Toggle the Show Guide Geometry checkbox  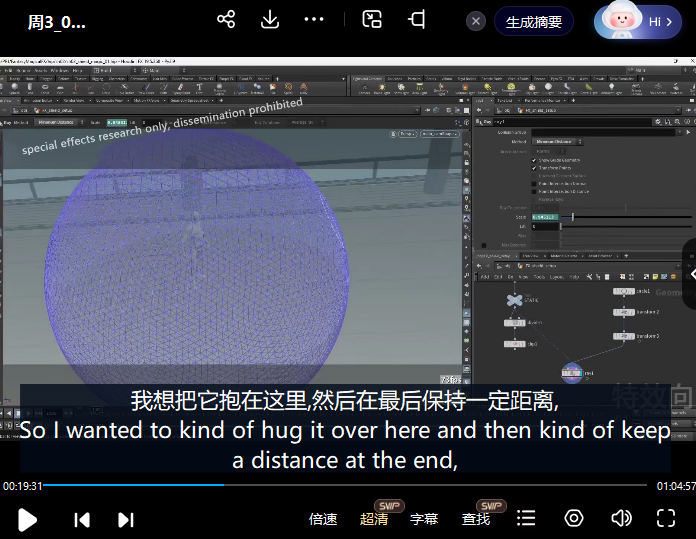[x=534, y=159]
